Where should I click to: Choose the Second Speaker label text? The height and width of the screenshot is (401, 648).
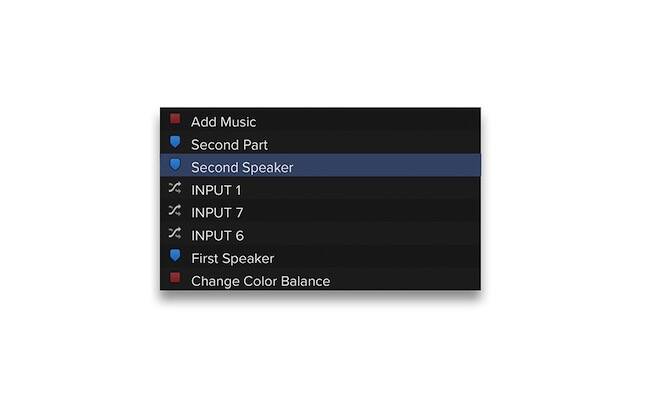(242, 167)
